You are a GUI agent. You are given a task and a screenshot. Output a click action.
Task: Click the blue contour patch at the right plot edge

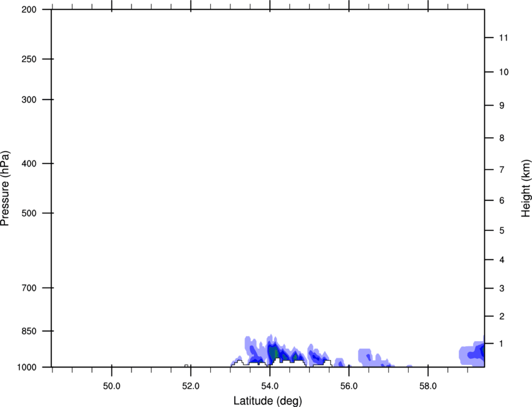tap(472, 353)
